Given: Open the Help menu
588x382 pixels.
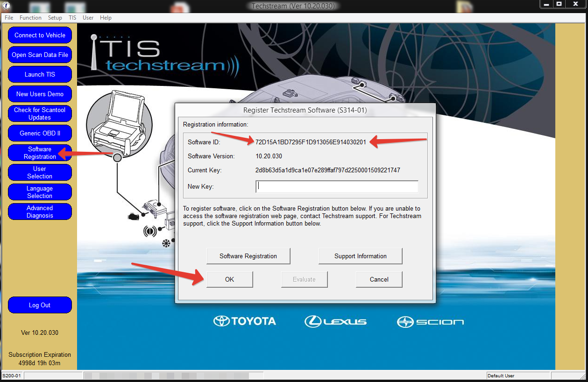Looking at the screenshot, I should tap(106, 18).
